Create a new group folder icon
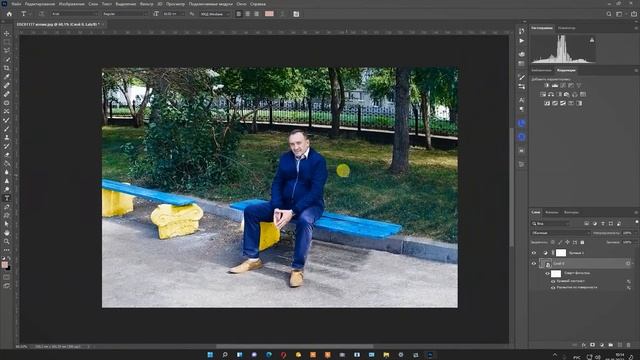Image resolution: width=640 pixels, height=360 pixels. [611, 345]
